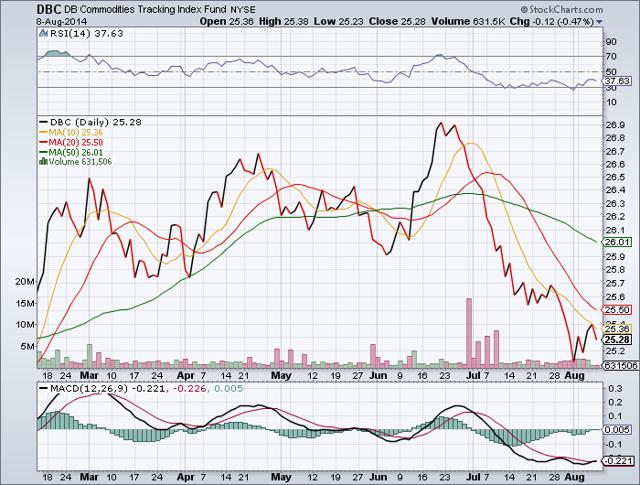Click the Jul label beneath the MACD panel
The height and width of the screenshot is (485, 640).
(x=473, y=476)
